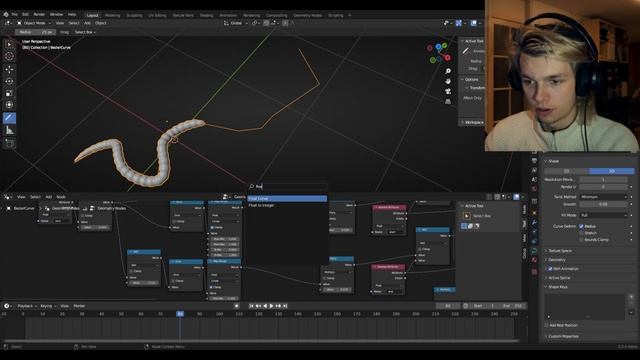This screenshot has height=360, width=640.
Task: Toggle the Radius curve deform checkbox
Action: coord(581,226)
